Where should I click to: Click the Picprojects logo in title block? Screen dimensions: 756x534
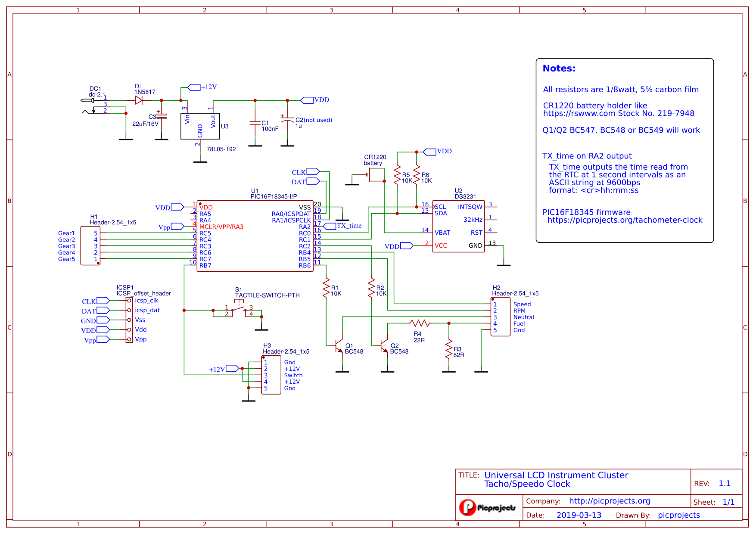coord(487,507)
